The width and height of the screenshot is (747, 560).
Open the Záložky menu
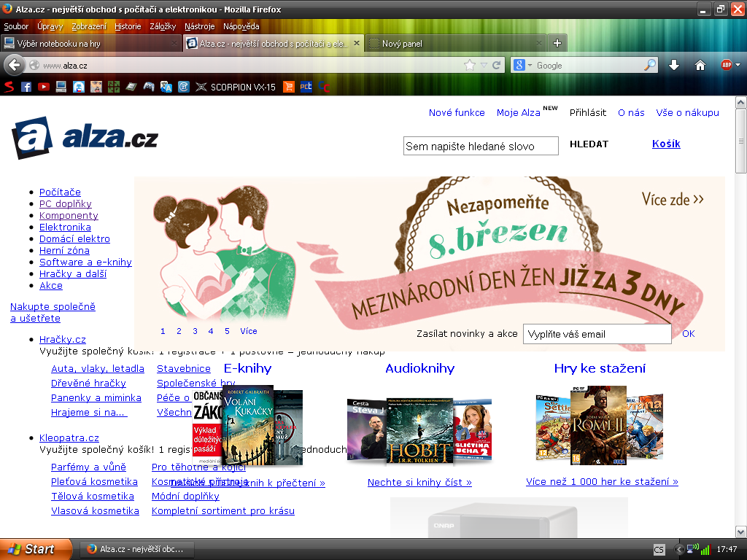tap(163, 26)
